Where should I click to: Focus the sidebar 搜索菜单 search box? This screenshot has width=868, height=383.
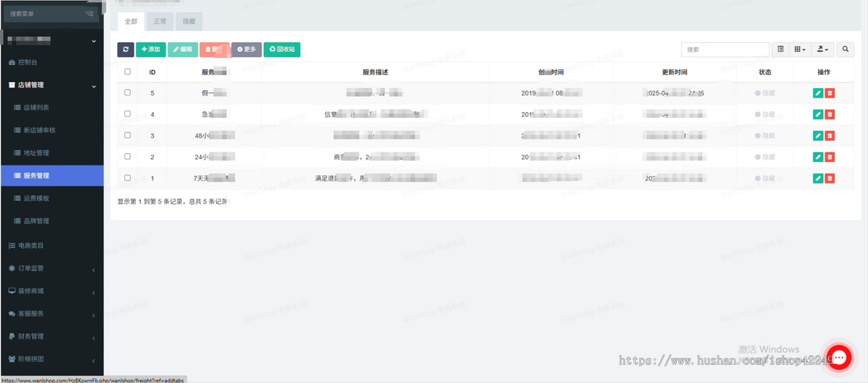[51, 14]
